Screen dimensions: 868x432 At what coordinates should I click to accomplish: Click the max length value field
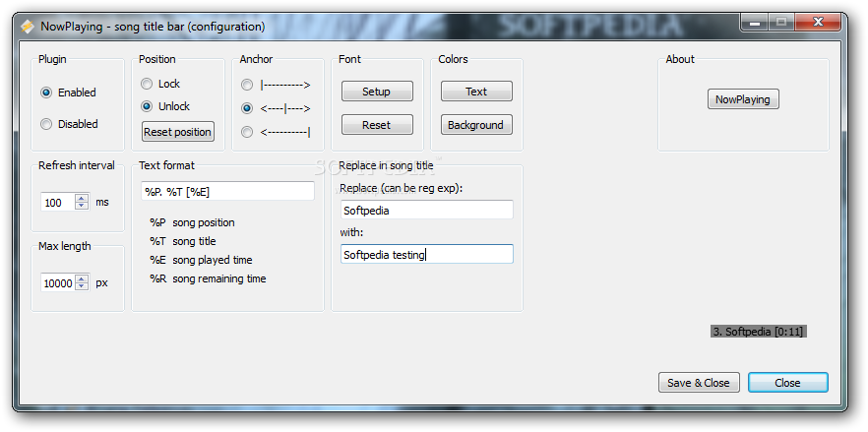pyautogui.click(x=58, y=283)
